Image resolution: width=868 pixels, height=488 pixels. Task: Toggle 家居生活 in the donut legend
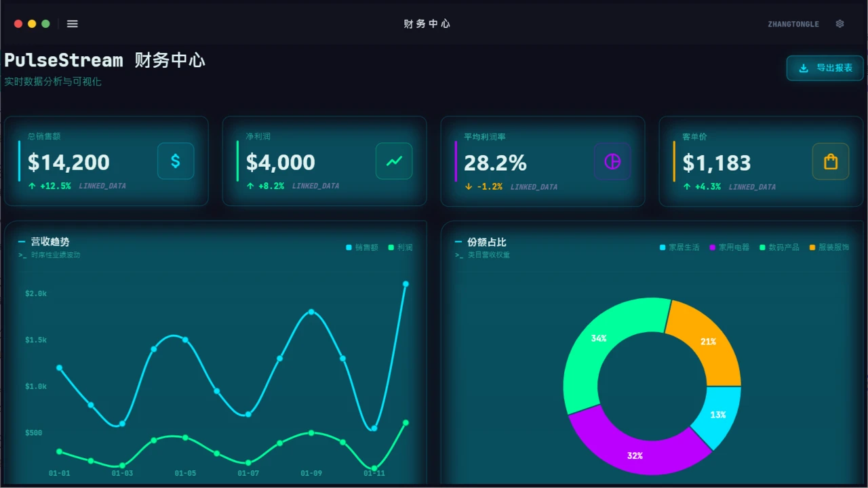(679, 247)
